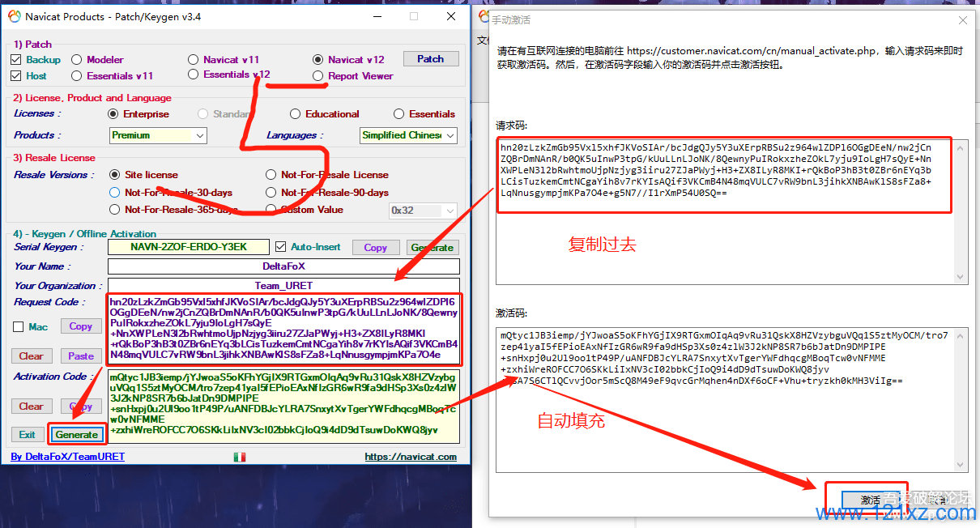The image size is (980, 528).
Task: Click the '1) Patch' section label
Action: (x=32, y=45)
